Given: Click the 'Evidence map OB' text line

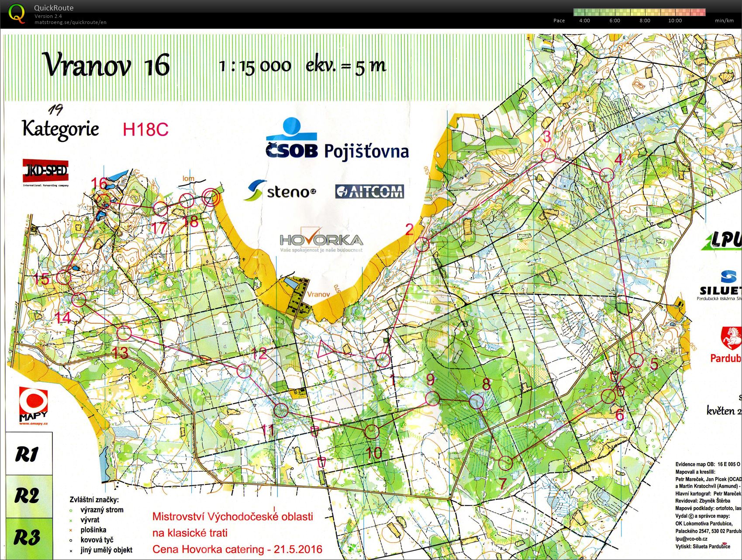Looking at the screenshot, I should (707, 464).
